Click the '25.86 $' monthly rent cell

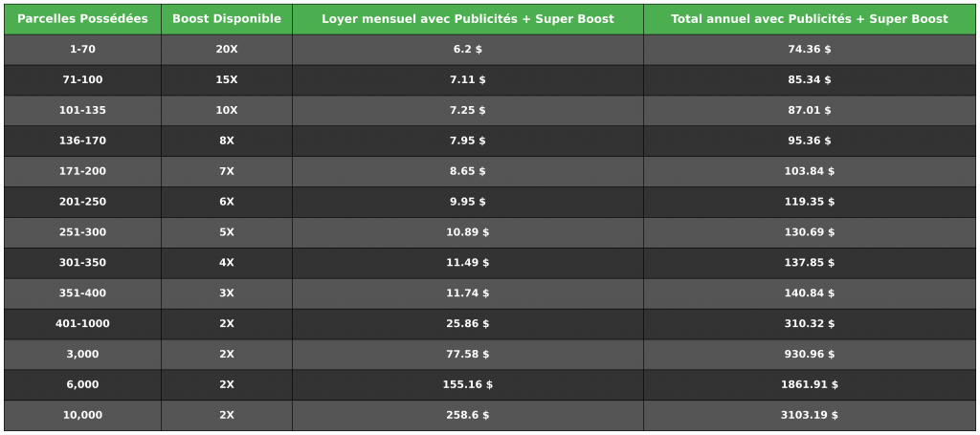coord(468,324)
